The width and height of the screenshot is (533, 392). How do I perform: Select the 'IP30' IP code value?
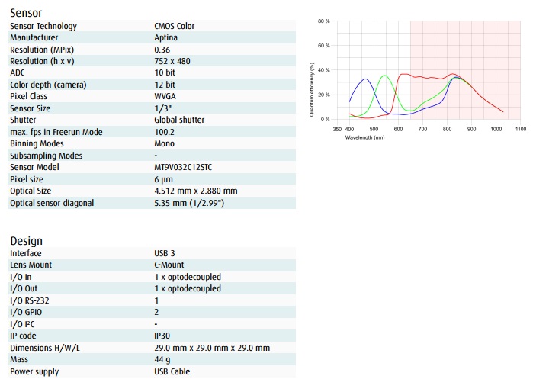pyautogui.click(x=162, y=336)
